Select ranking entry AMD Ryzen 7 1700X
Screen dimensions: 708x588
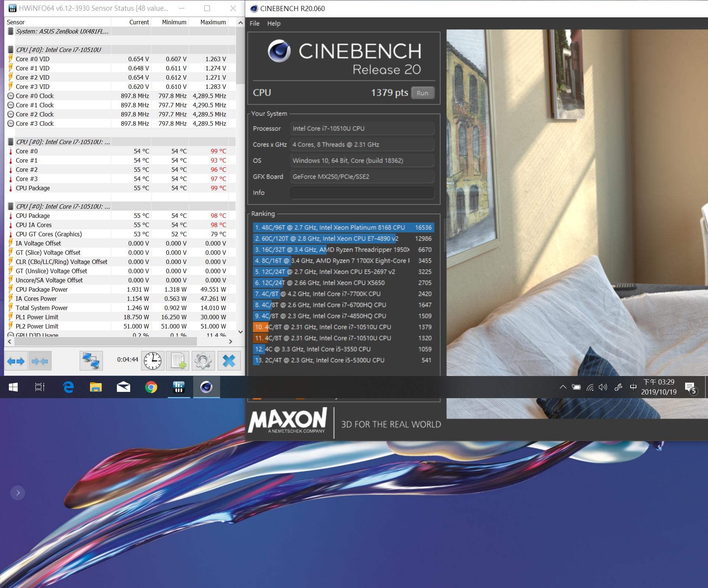coord(343,261)
